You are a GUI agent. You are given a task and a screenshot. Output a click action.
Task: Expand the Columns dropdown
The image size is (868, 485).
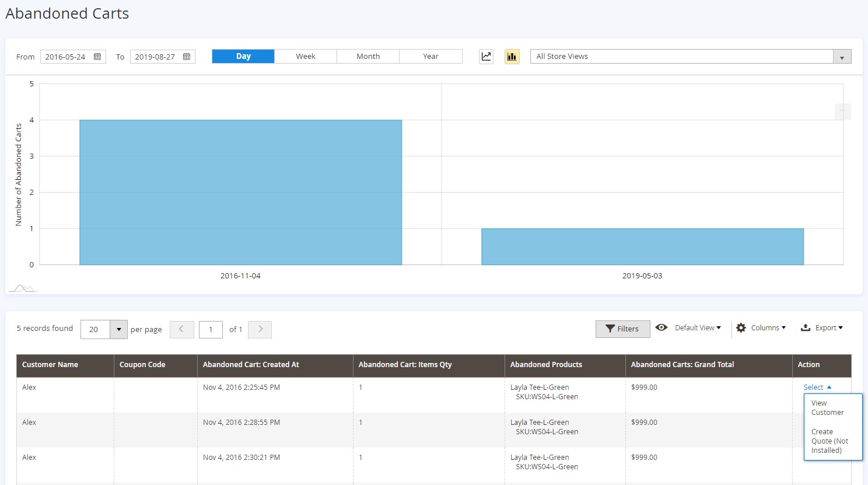pyautogui.click(x=768, y=328)
